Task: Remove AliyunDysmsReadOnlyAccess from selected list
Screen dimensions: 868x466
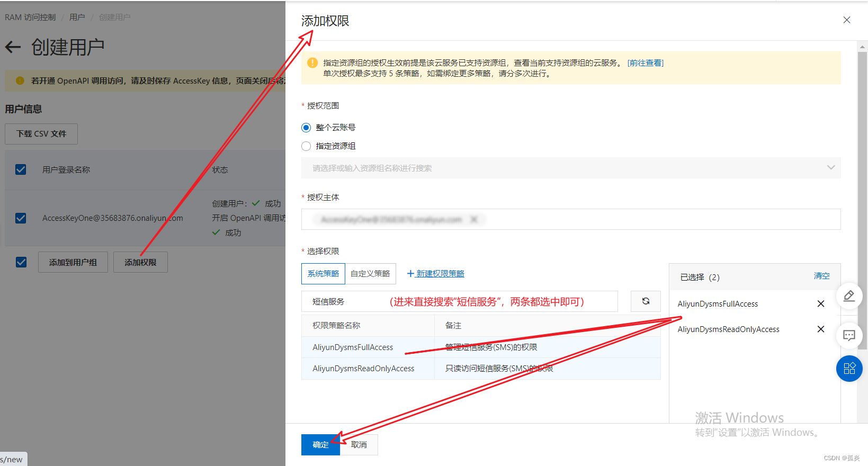Action: tap(821, 329)
